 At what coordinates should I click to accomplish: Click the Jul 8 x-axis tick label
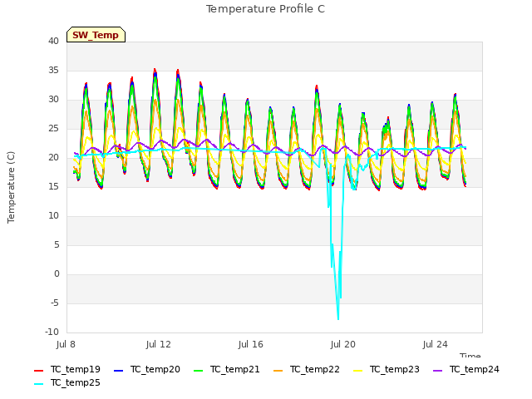click(x=66, y=345)
